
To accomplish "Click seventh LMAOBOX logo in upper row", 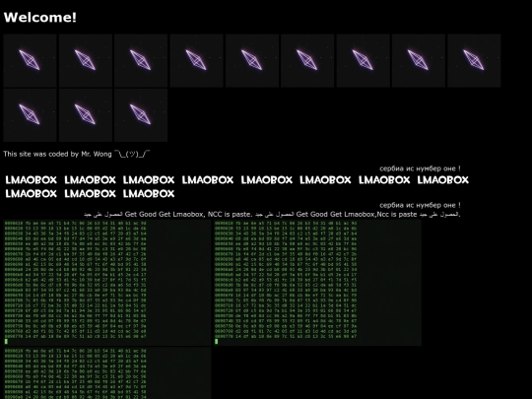I will [384, 180].
